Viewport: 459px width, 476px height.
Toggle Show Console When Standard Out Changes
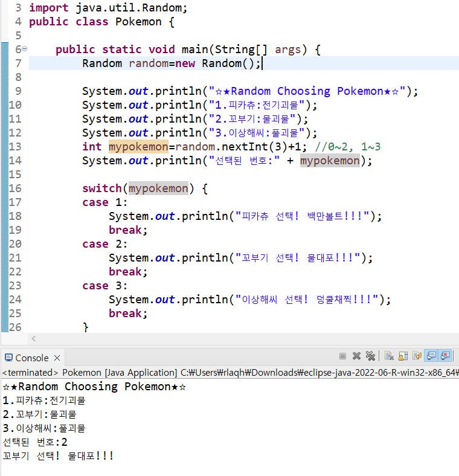tap(431, 356)
